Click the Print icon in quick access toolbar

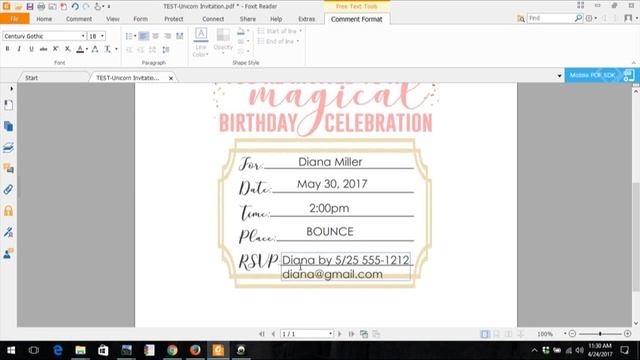coord(41,6)
